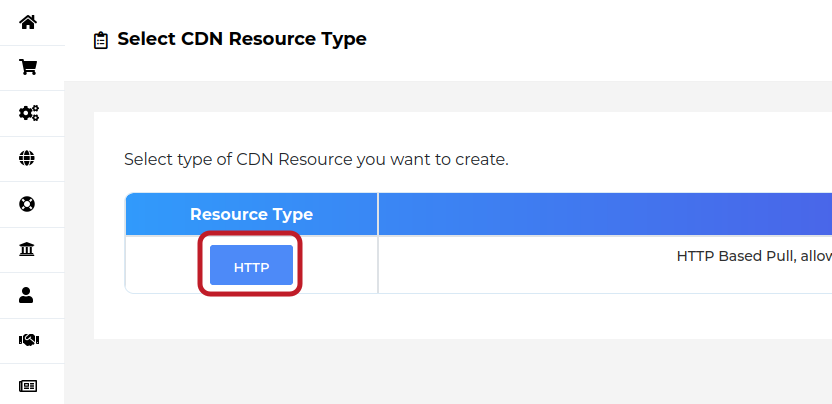Click the HTTP Based Pull description text
Image resolution: width=832 pixels, height=404 pixels.
(x=754, y=256)
